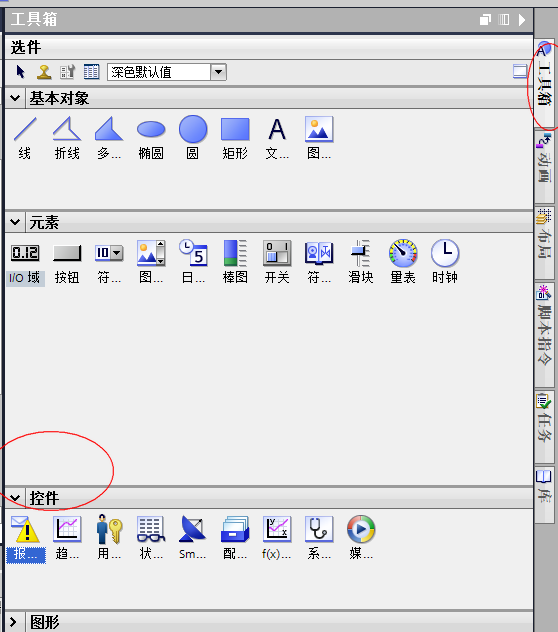
Task: Pick the media player 媒... control
Action: [x=361, y=539]
